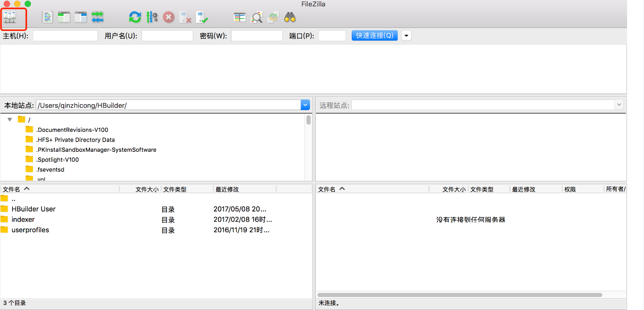Select the HBuilder User folder
644x310 pixels.
pyautogui.click(x=33, y=209)
